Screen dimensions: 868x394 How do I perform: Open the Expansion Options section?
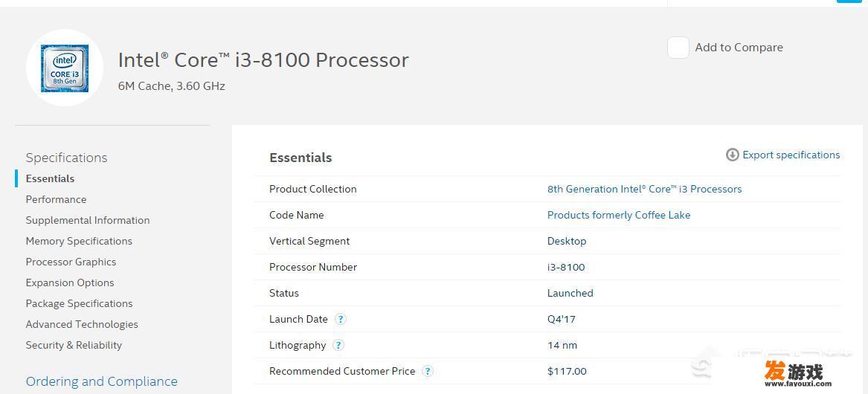click(x=70, y=282)
